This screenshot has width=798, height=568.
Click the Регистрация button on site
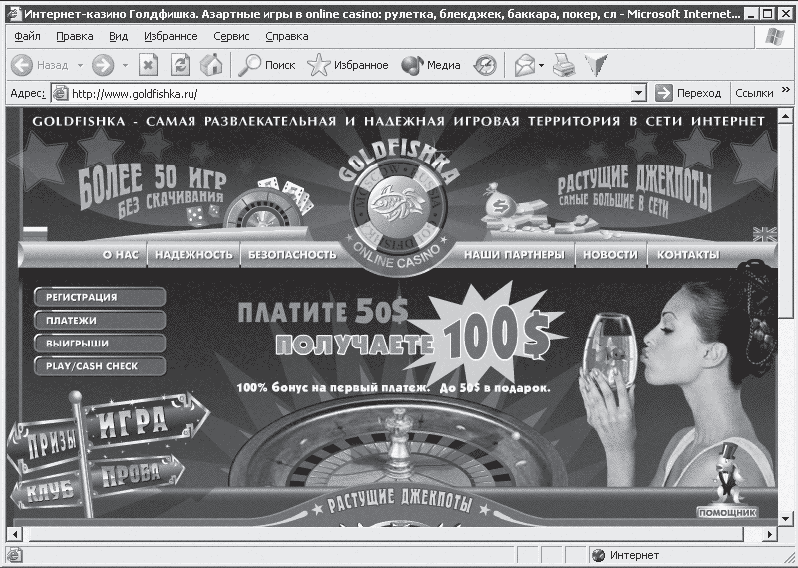[x=99, y=297]
